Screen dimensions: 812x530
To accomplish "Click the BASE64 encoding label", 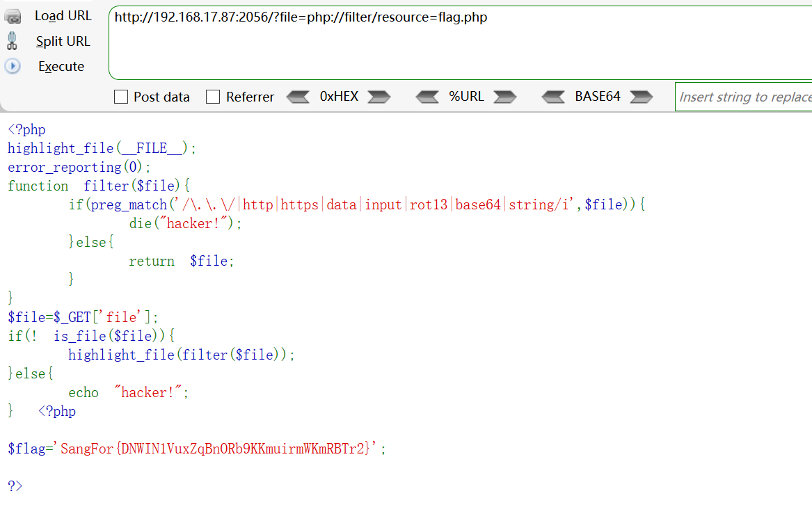I will click(x=598, y=96).
